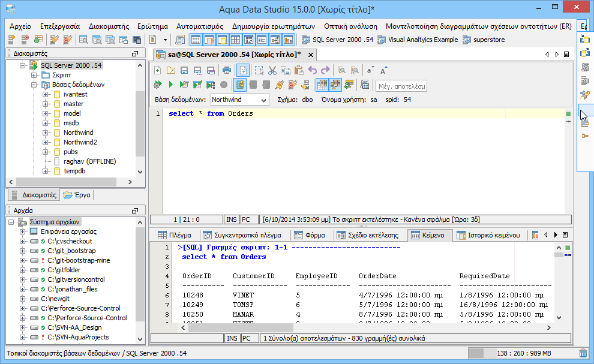Switch to the Πλέγμα results tab
The image size is (594, 364).
pyautogui.click(x=174, y=235)
